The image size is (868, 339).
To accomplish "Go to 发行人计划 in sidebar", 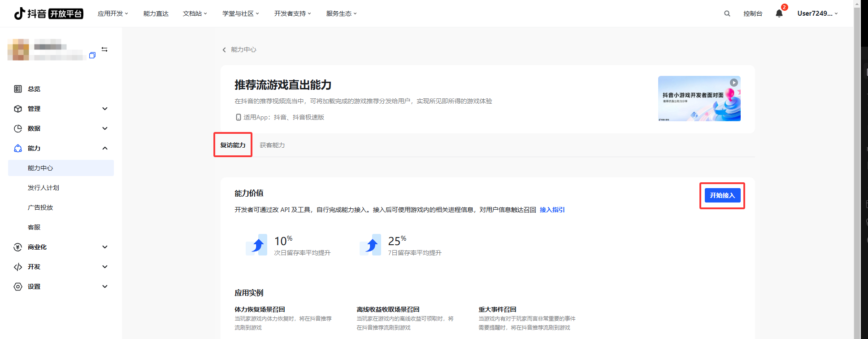I will pyautogui.click(x=43, y=188).
